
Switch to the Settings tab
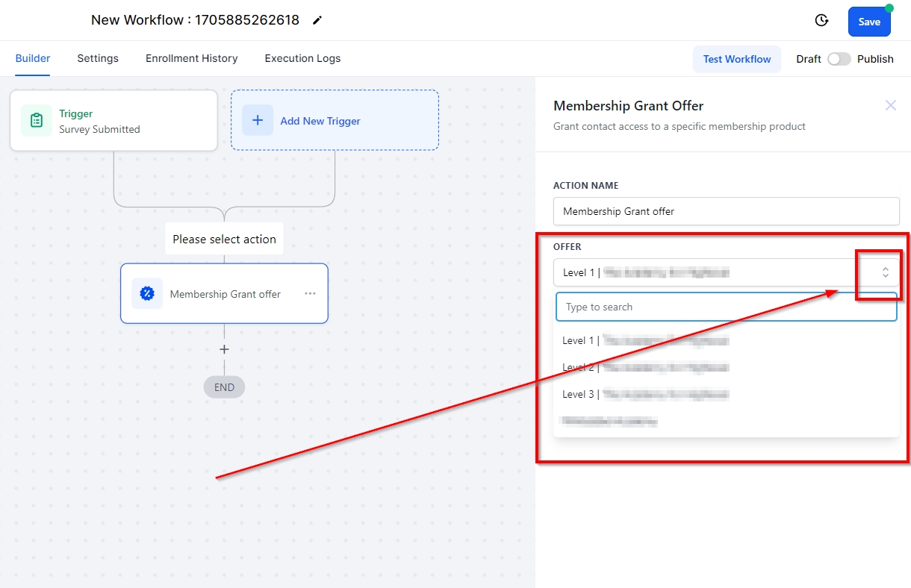pos(98,58)
